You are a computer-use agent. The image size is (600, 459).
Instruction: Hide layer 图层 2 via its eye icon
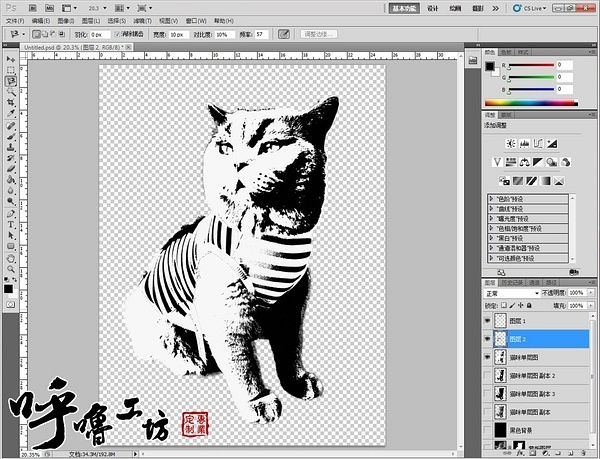click(488, 339)
